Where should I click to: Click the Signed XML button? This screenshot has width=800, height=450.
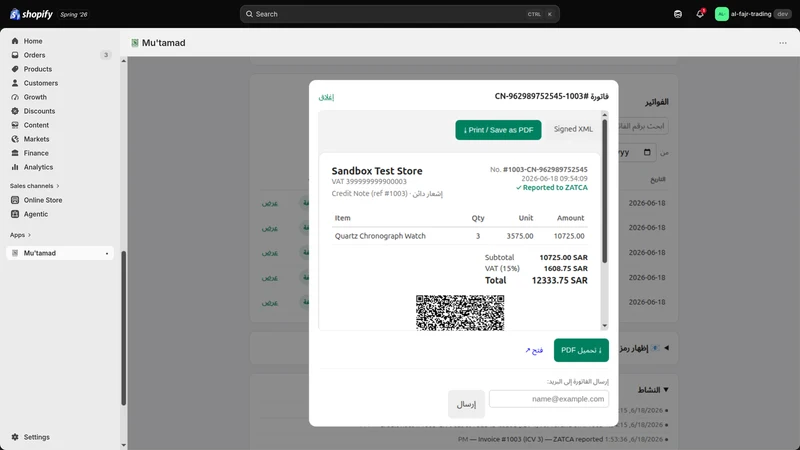[x=573, y=129]
